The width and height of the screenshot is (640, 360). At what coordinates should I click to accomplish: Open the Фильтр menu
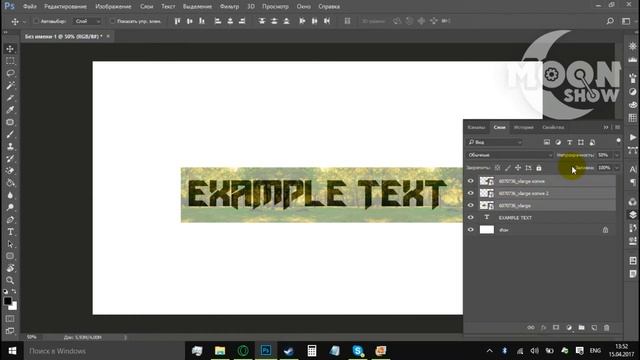click(x=229, y=7)
